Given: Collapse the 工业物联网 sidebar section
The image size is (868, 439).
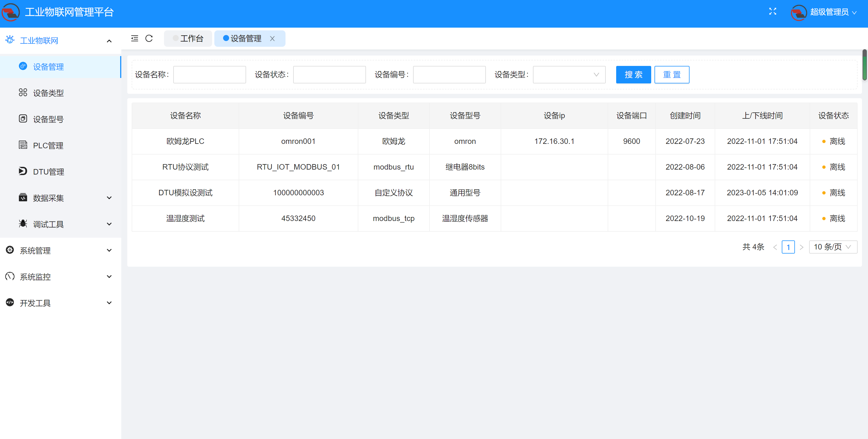Looking at the screenshot, I should (109, 41).
